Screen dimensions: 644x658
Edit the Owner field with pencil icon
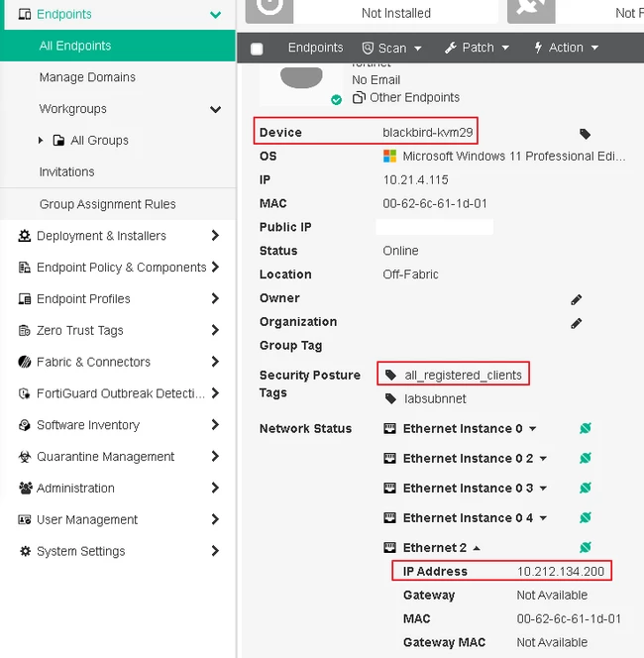(x=576, y=299)
